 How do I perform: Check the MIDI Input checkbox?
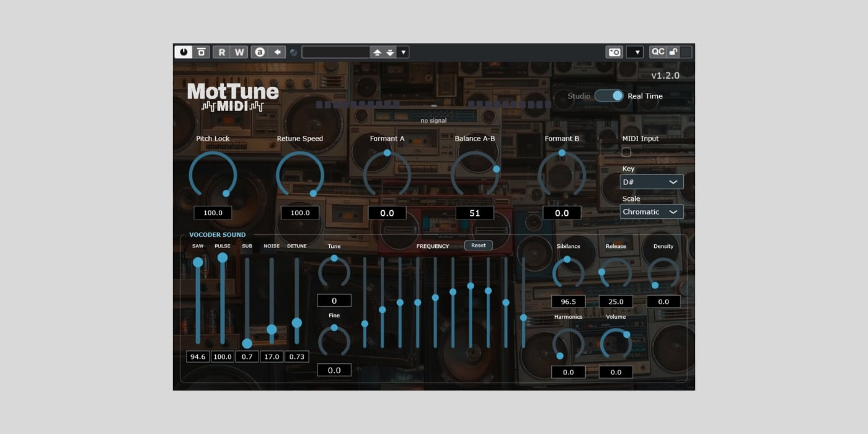coord(626,152)
